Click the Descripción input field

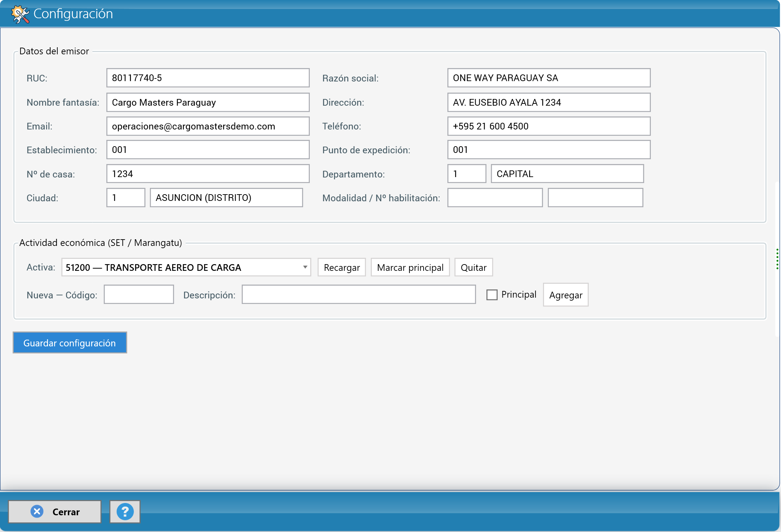(x=359, y=294)
